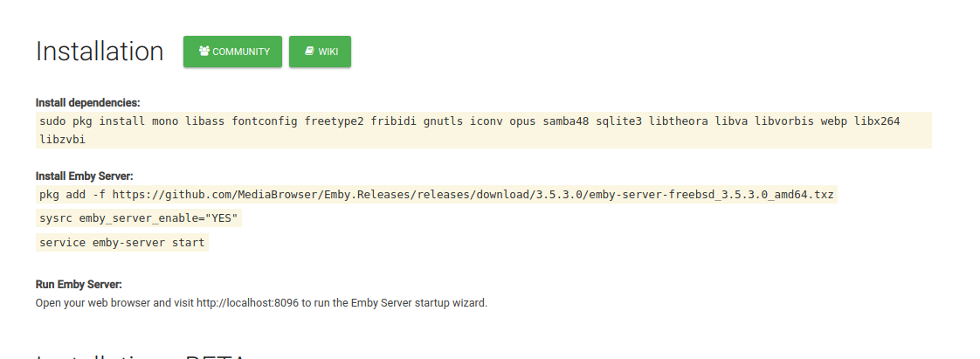Click the people icon on Community
980x359 pixels.
pyautogui.click(x=204, y=52)
